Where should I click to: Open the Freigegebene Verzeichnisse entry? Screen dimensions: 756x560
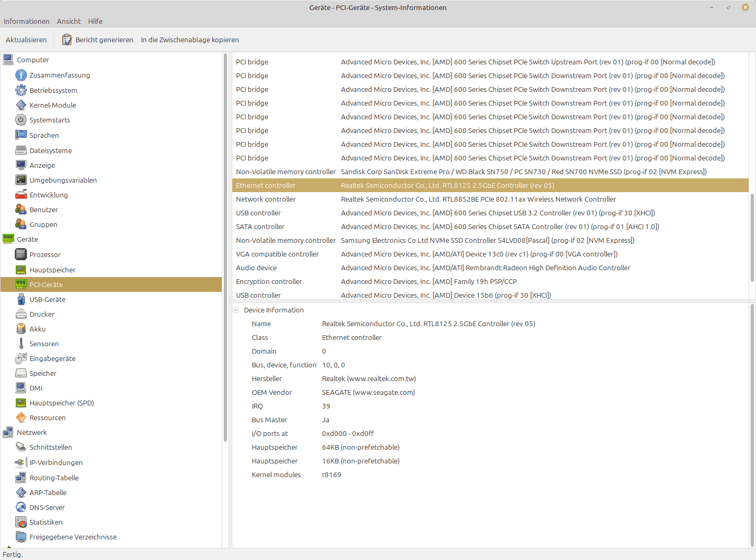pyautogui.click(x=73, y=537)
